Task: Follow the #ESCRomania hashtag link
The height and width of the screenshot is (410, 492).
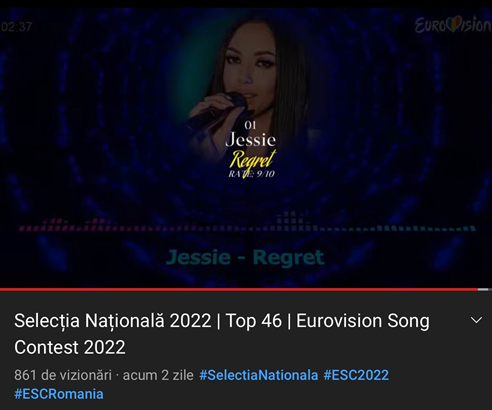Action: tap(59, 394)
